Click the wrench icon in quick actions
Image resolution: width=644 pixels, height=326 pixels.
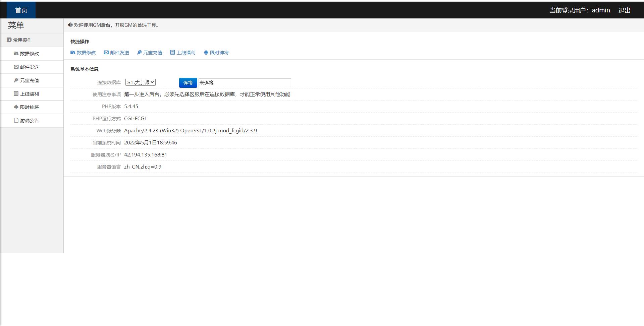pos(139,52)
